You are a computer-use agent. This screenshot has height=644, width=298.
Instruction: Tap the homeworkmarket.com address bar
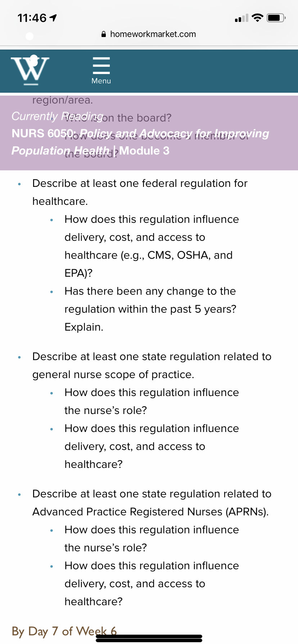click(149, 34)
